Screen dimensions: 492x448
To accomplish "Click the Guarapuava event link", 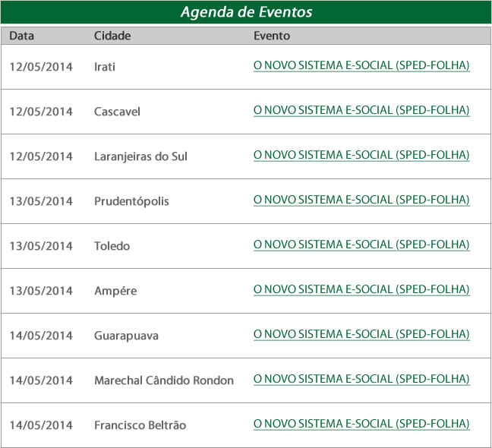I will [x=361, y=335].
